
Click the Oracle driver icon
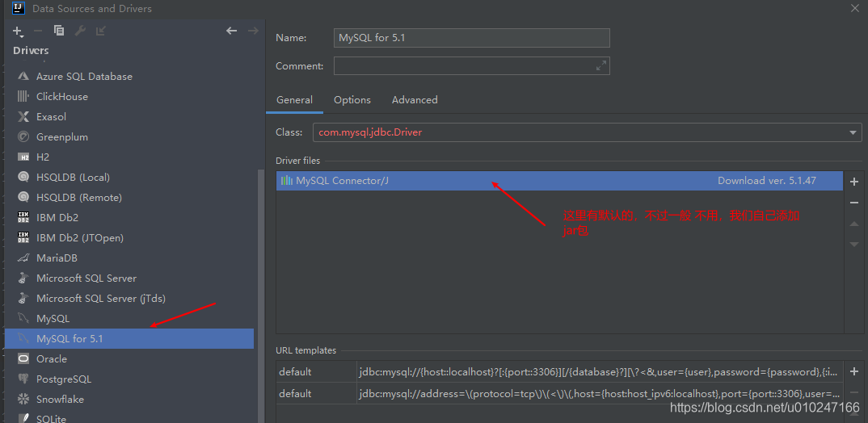coord(23,359)
